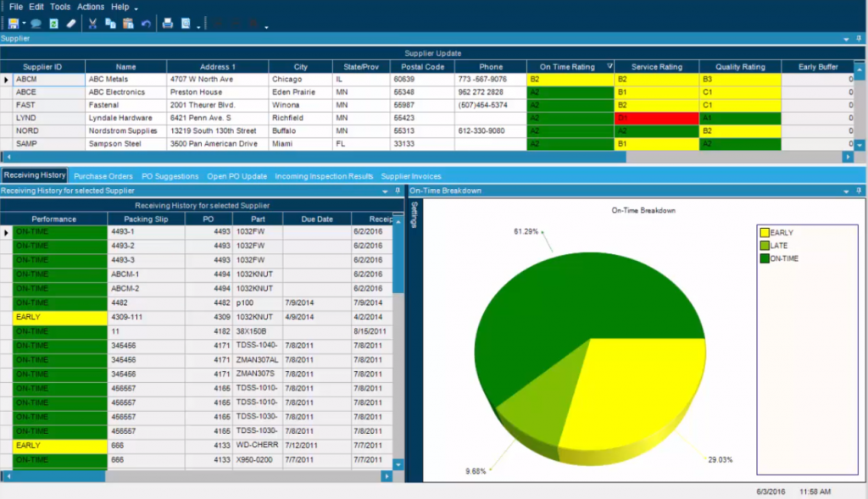Expand the Save button dropdown arrow
This screenshot has height=499, width=868.
(x=24, y=23)
